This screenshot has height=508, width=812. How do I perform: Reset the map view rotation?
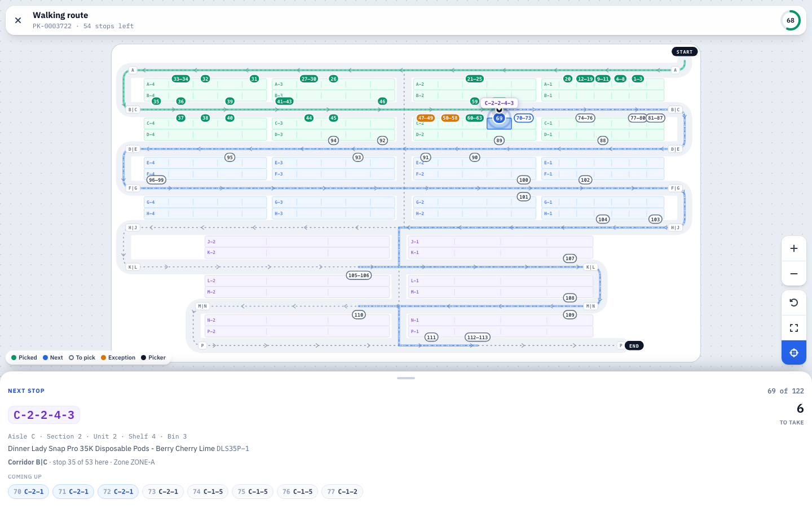pos(794,303)
